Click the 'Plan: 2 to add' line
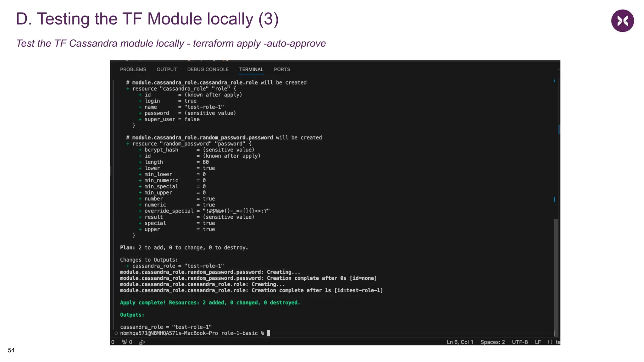 pos(184,248)
